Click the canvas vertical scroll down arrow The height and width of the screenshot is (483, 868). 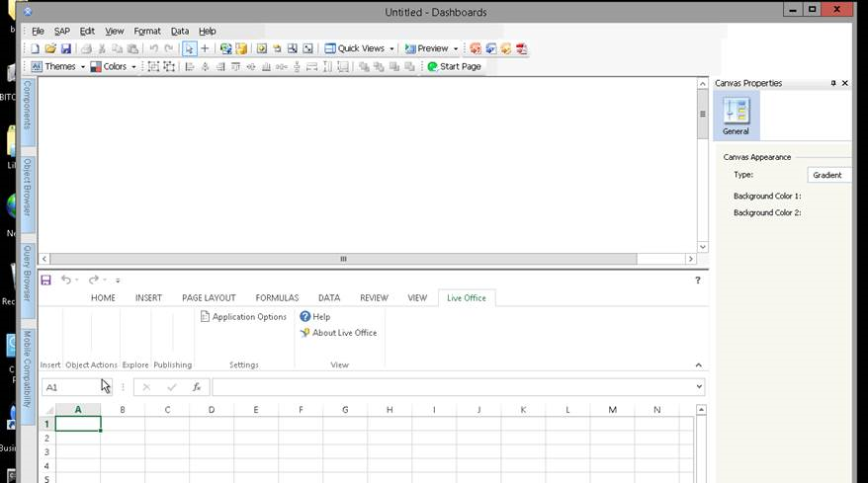point(703,247)
